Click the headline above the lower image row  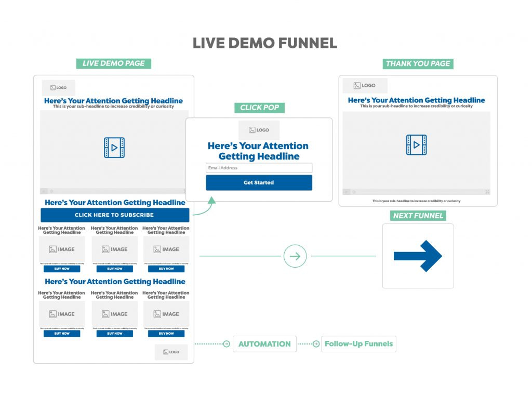(x=115, y=282)
